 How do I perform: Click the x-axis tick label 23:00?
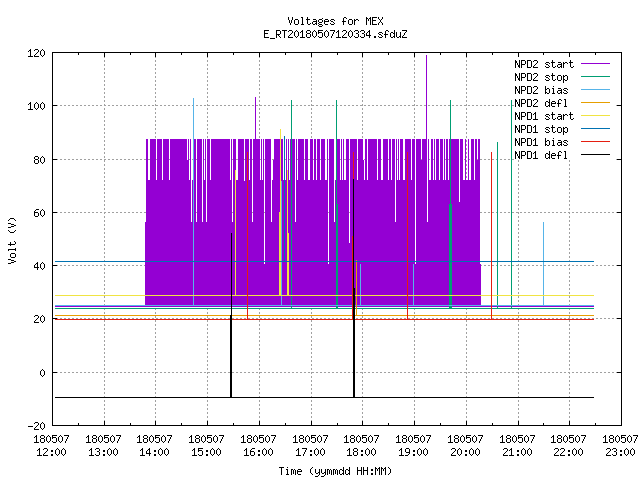point(620,453)
